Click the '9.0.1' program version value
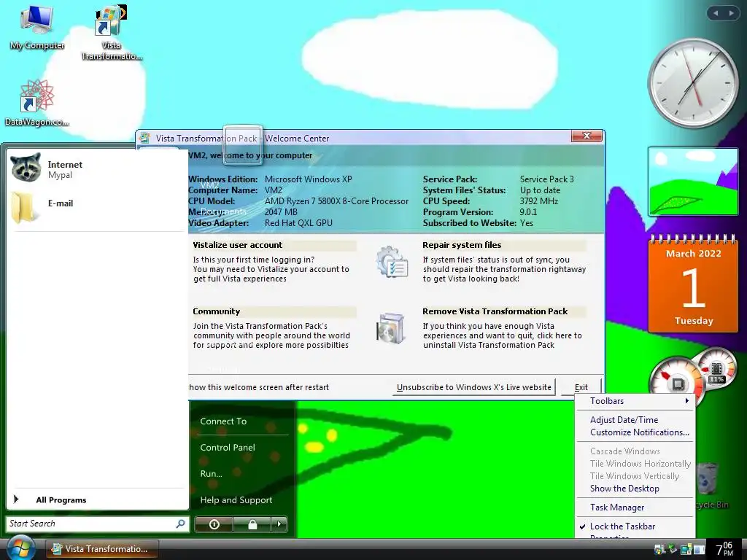 click(x=528, y=212)
